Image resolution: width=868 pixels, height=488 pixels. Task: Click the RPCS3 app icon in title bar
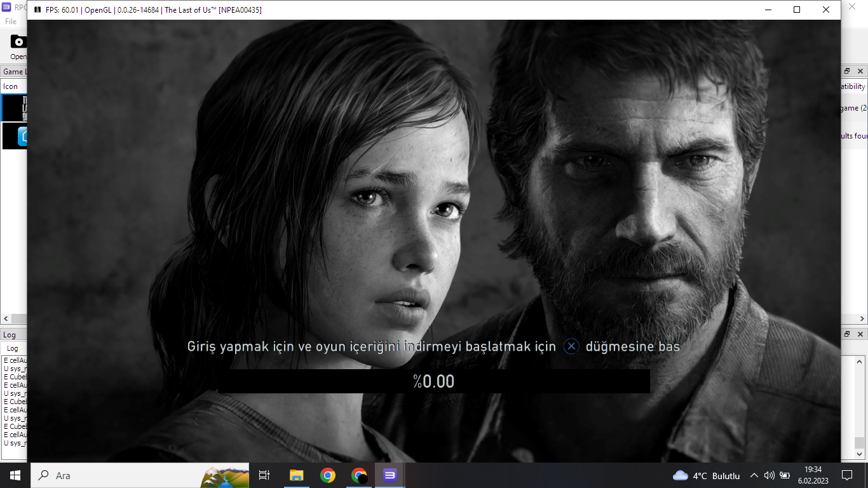6,7
